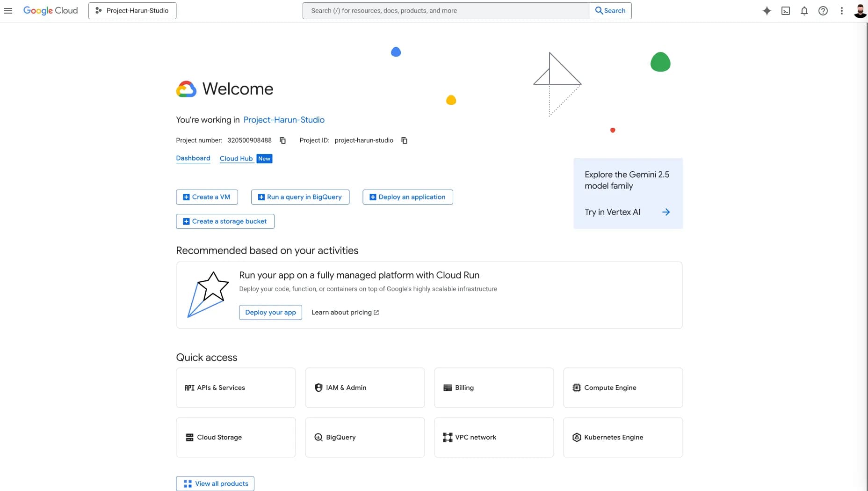Click Run a query in BigQuery
The image size is (868, 491).
[300, 197]
